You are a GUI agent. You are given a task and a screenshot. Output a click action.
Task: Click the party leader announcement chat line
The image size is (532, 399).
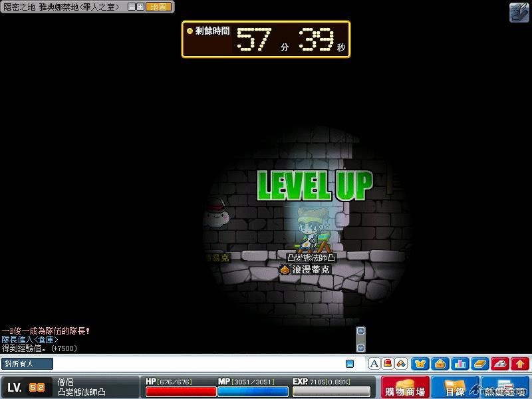coord(45,331)
